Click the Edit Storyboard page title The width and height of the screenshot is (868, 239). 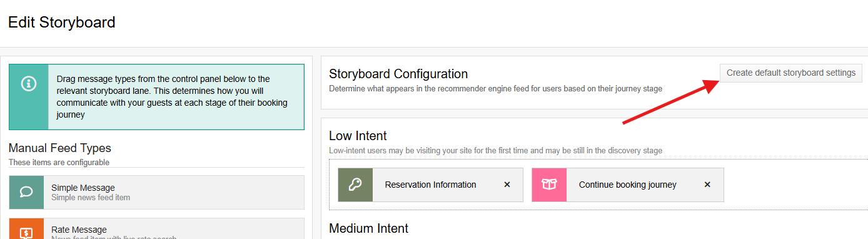click(62, 23)
